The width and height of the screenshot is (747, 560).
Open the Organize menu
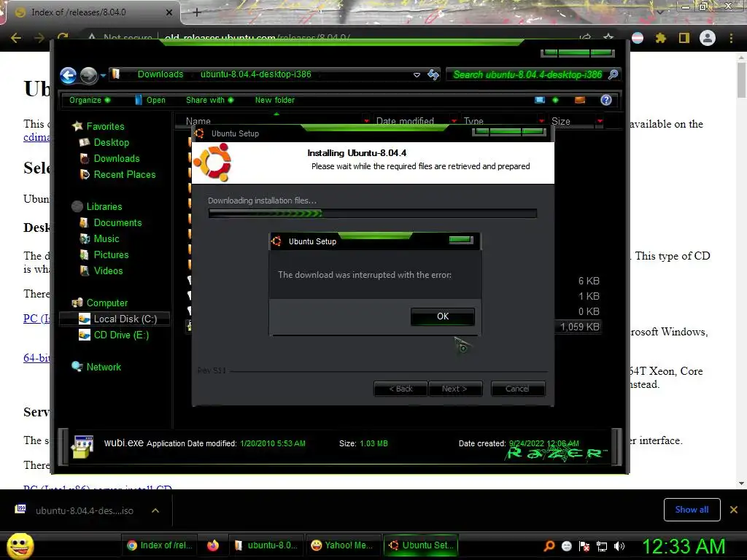90,100
